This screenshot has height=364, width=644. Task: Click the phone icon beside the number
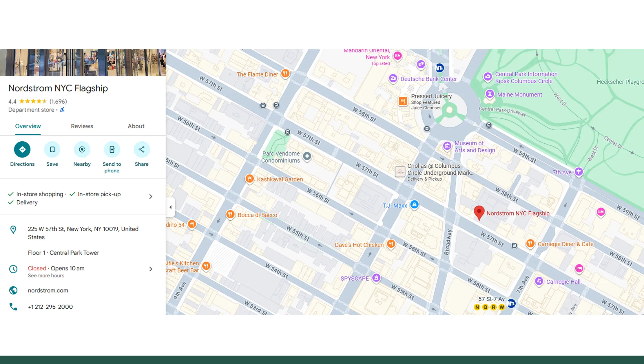tap(13, 306)
